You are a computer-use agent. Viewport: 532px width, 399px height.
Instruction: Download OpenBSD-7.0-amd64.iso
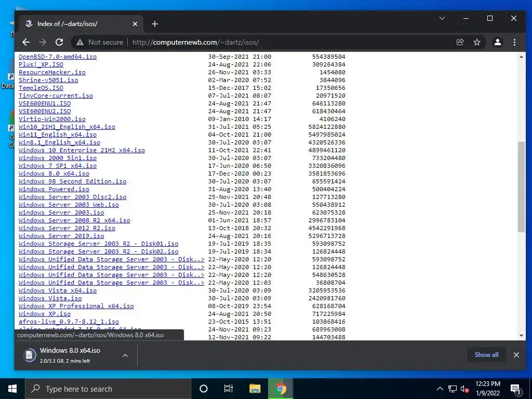tap(58, 57)
